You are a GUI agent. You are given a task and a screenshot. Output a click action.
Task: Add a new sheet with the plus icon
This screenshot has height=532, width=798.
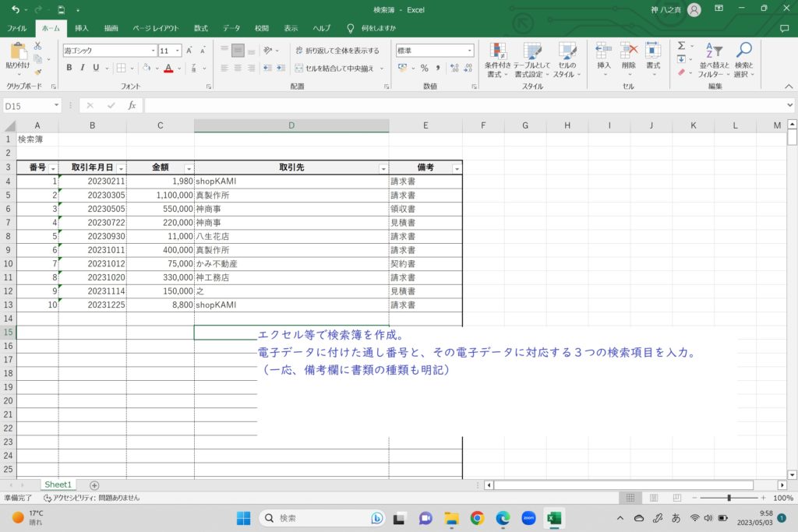[94, 485]
